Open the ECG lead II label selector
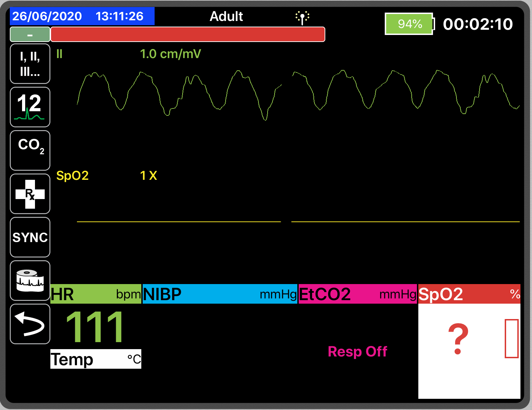Viewport: 532px width, 410px height. (x=59, y=54)
